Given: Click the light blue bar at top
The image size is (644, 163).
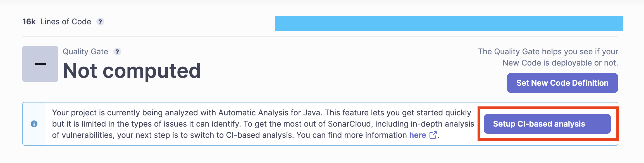Looking at the screenshot, I should click(449, 23).
